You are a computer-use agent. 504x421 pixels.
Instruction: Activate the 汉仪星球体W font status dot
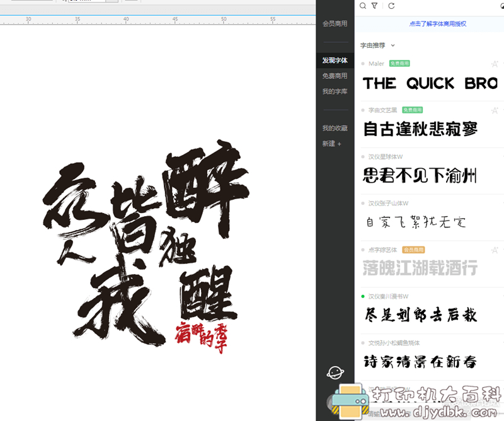(363, 157)
